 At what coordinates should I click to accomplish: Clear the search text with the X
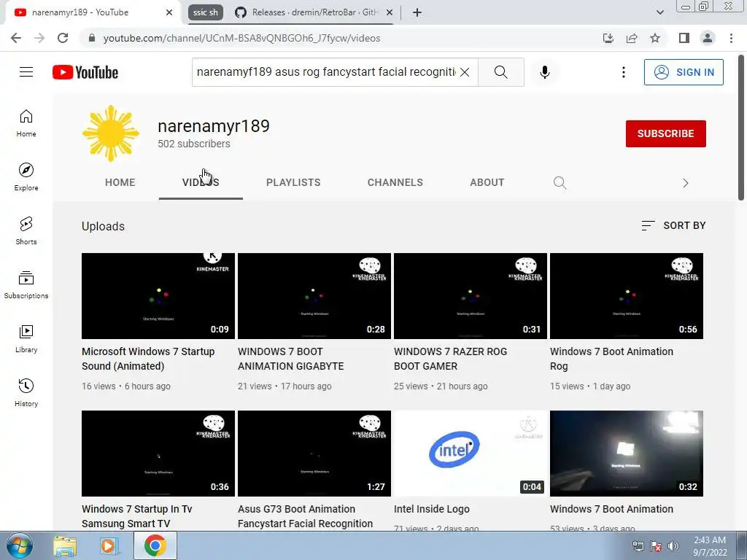click(465, 72)
